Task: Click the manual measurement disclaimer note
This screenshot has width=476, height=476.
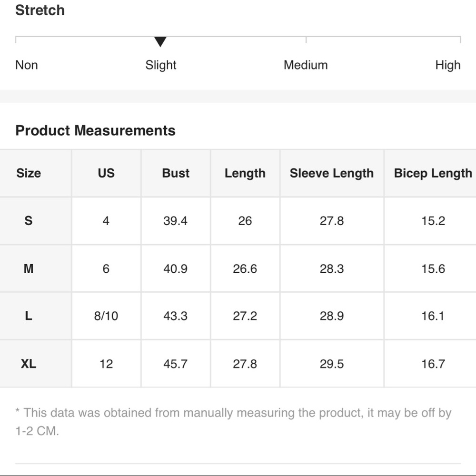Action: tap(233, 422)
